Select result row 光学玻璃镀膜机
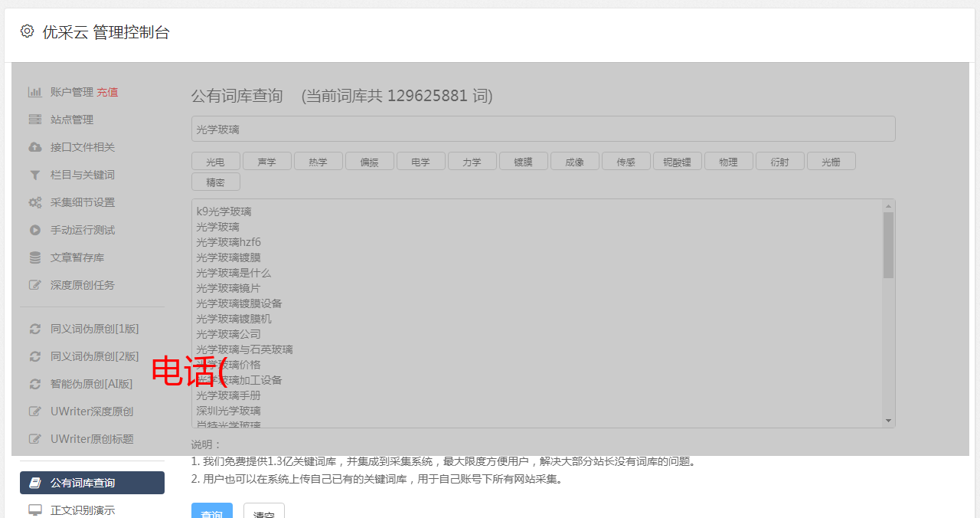980x518 pixels. [x=234, y=319]
